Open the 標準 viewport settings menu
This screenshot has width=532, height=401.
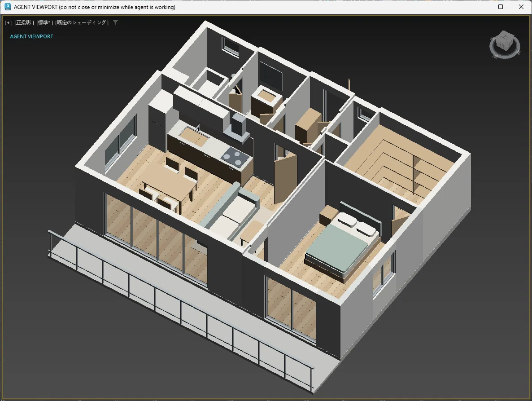coord(45,22)
